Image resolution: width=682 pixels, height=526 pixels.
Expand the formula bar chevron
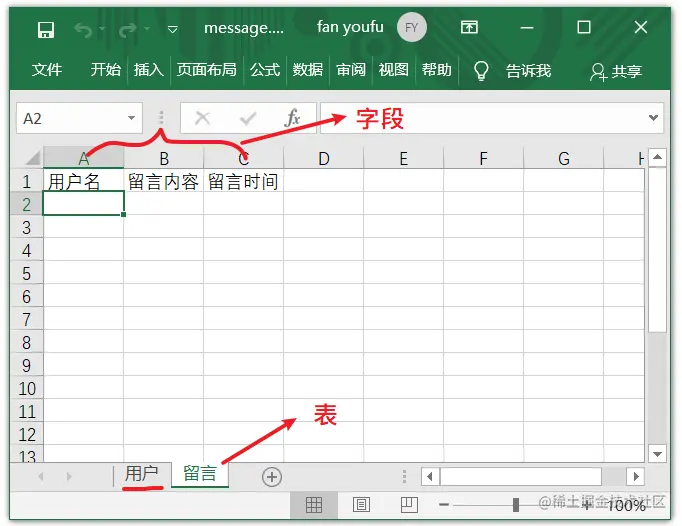click(653, 117)
